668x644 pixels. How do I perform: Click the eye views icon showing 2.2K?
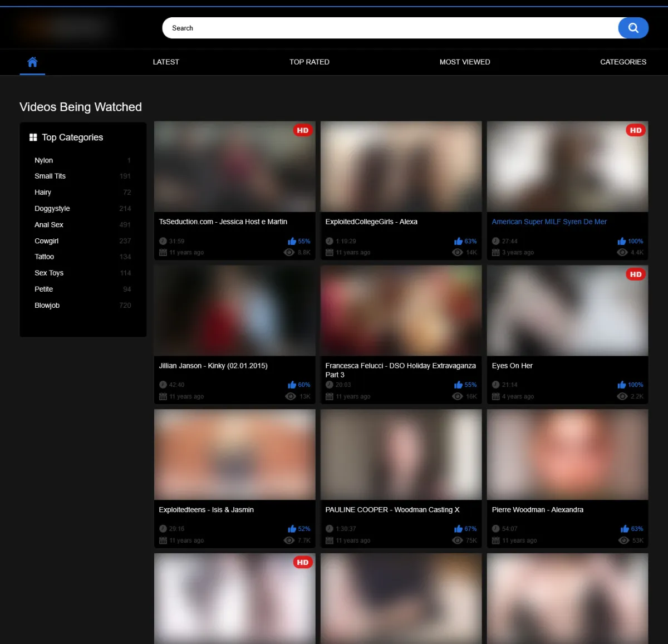click(x=622, y=396)
